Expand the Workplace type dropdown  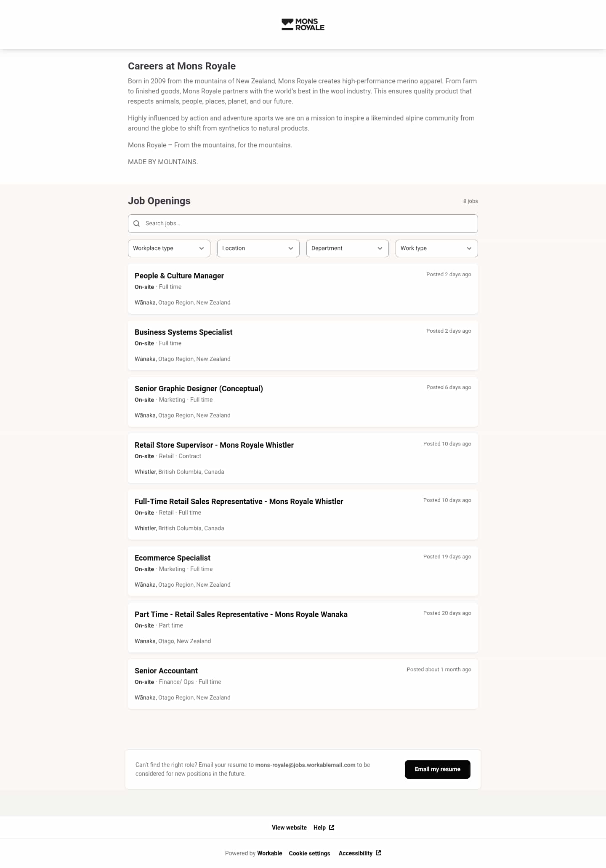169,248
